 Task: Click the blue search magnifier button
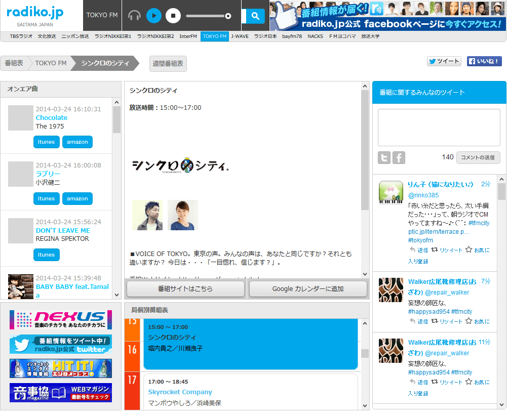(255, 16)
